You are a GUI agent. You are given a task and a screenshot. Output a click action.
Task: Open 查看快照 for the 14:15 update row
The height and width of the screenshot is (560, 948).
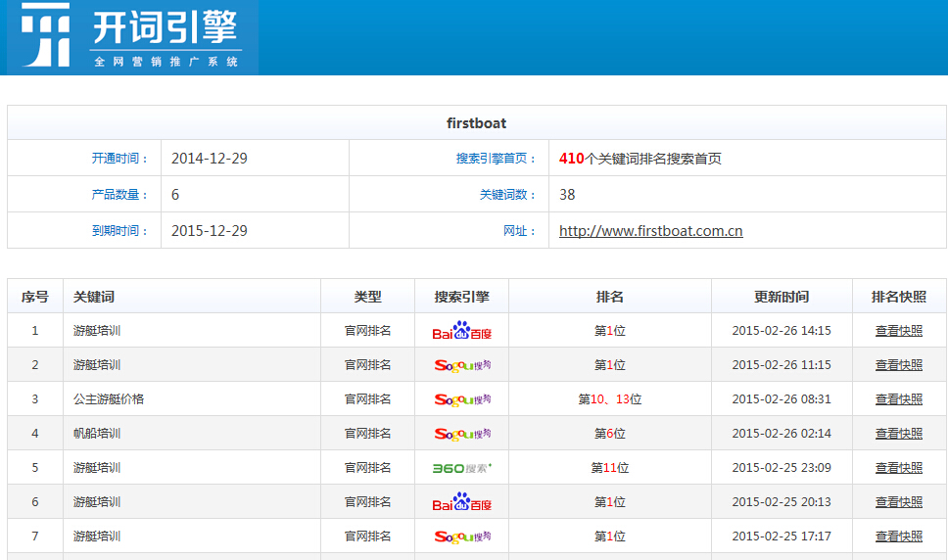(x=898, y=331)
